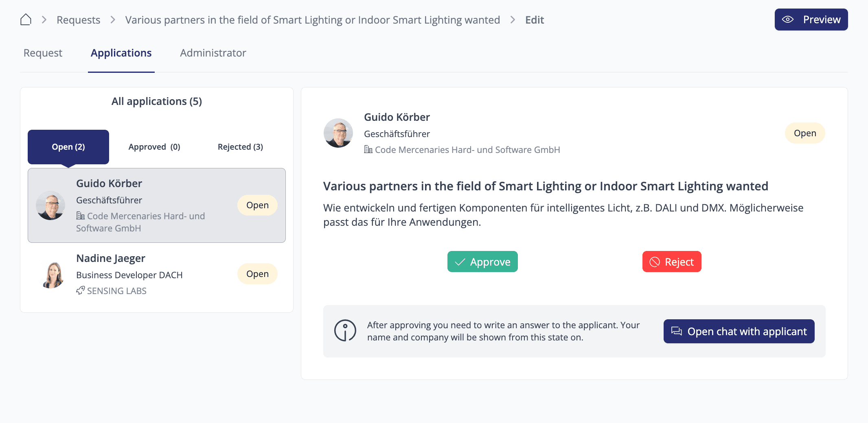Show Approved (0) applications
This screenshot has height=423, width=868.
(x=154, y=147)
